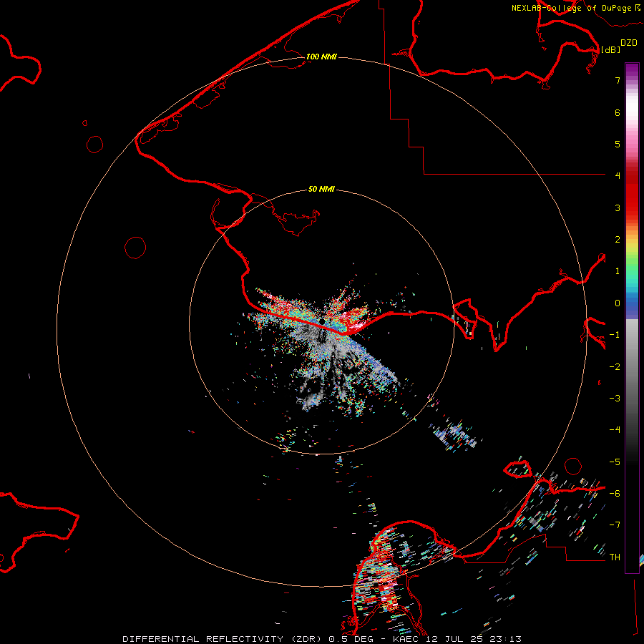Viewport: 644px width, 644px height.
Task: Click the color scale value 4
Action: click(618, 176)
